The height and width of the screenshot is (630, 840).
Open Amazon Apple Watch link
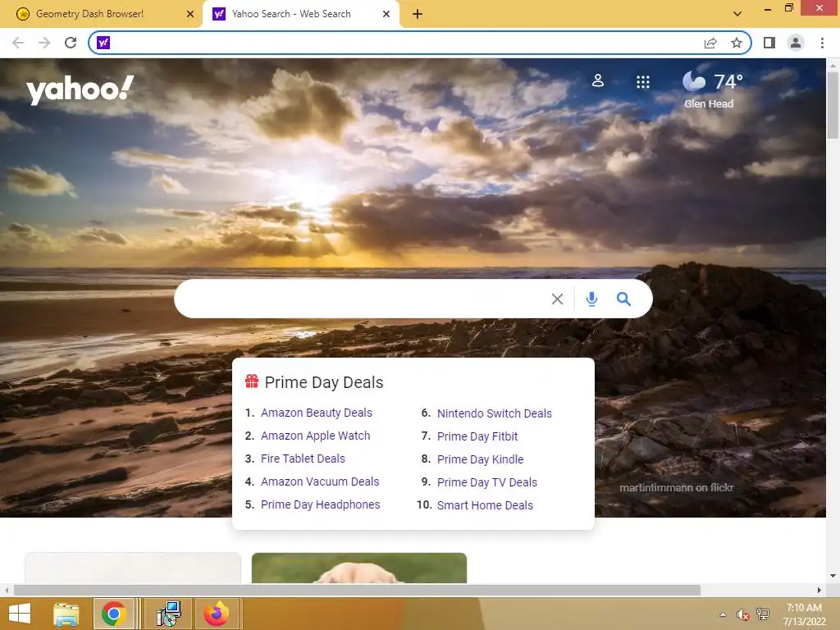tap(315, 436)
